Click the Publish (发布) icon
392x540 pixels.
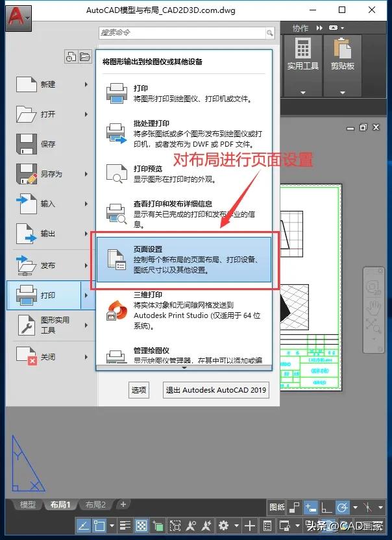pyautogui.click(x=27, y=265)
